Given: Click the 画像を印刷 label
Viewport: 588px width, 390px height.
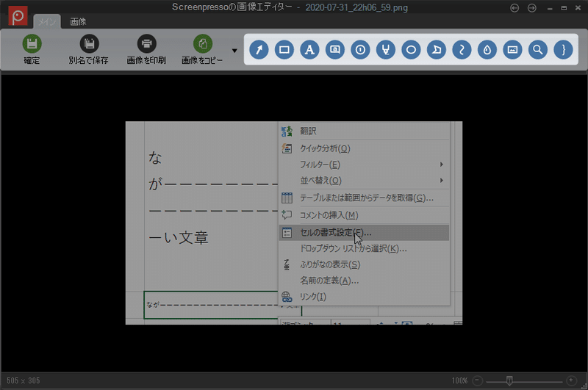Looking at the screenshot, I should (x=146, y=60).
